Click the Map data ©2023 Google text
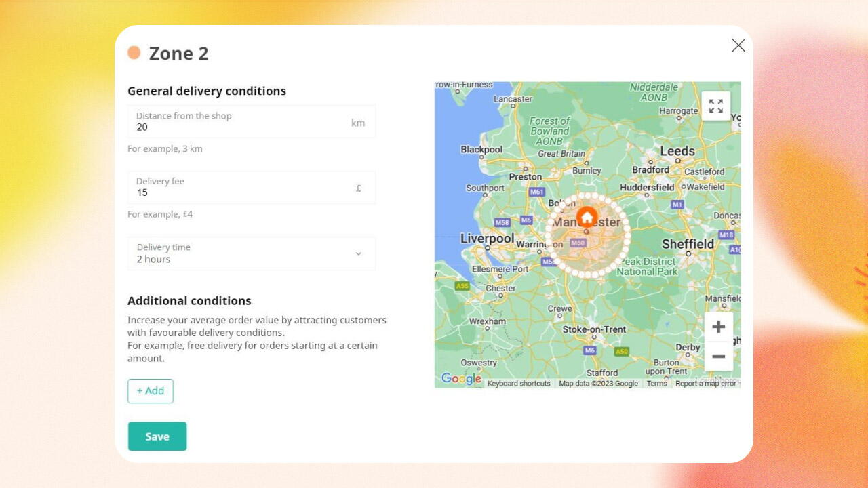 pyautogui.click(x=598, y=384)
